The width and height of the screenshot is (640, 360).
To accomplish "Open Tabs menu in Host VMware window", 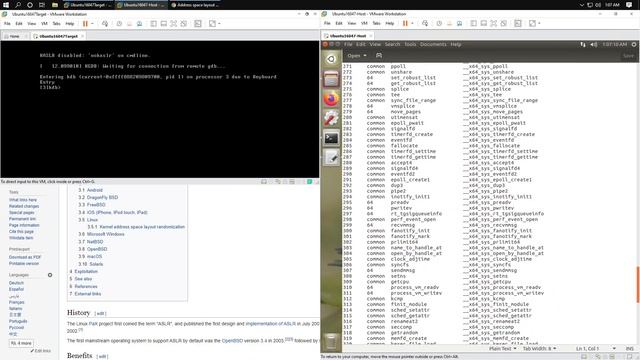I will (376, 24).
